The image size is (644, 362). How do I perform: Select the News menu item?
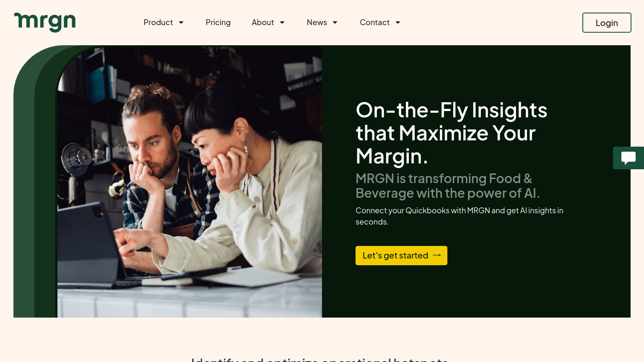click(x=317, y=23)
